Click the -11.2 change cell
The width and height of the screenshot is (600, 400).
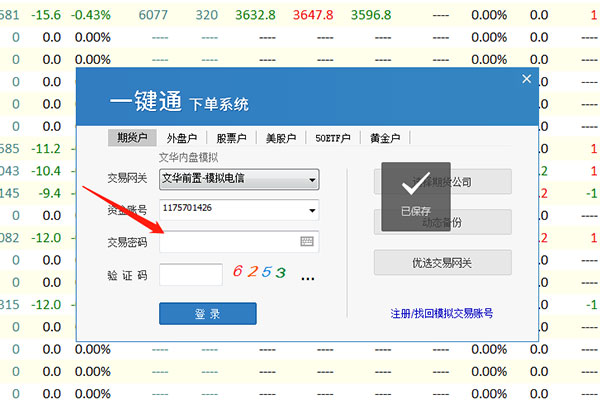[x=46, y=149]
